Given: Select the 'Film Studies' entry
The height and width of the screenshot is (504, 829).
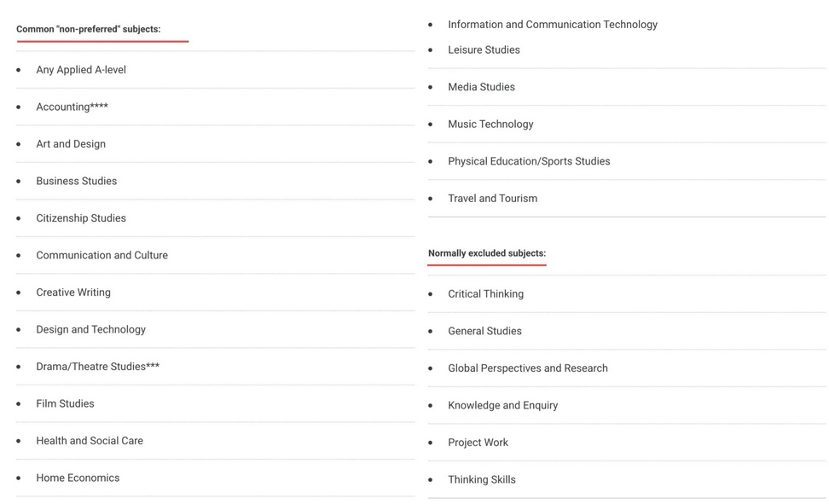Looking at the screenshot, I should (x=65, y=403).
